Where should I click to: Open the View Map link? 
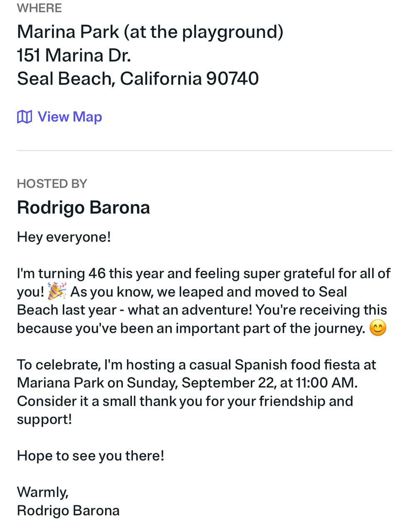coord(69,117)
